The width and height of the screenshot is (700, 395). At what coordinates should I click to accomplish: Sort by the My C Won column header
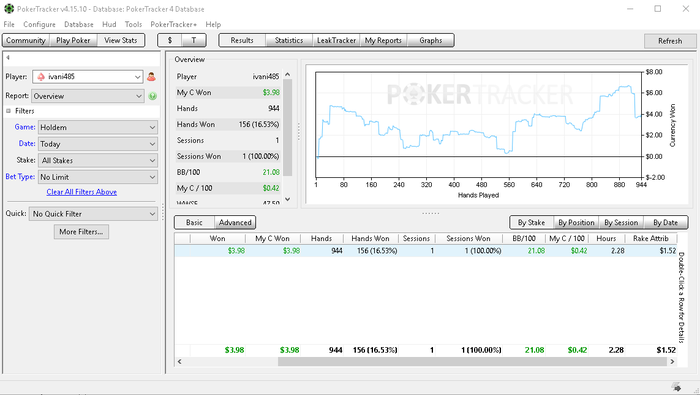pos(272,238)
